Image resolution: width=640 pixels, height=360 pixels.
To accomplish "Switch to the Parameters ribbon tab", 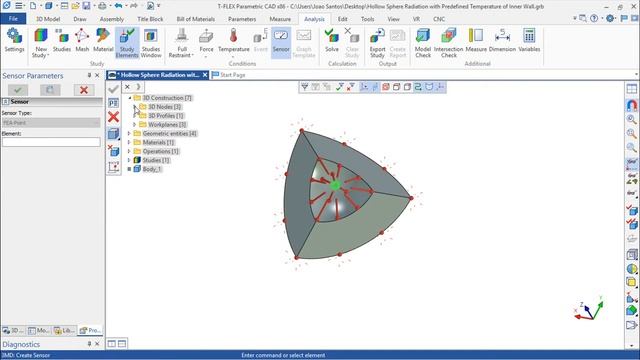I will click(242, 19).
